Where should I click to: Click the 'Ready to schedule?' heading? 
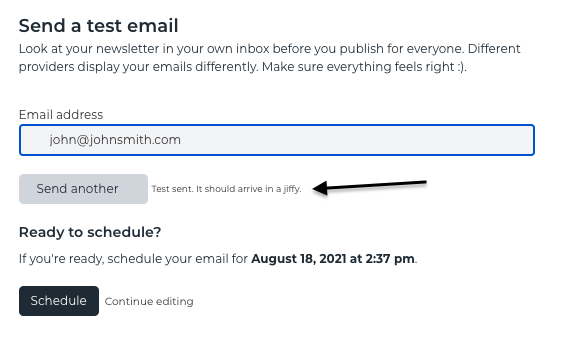click(90, 232)
